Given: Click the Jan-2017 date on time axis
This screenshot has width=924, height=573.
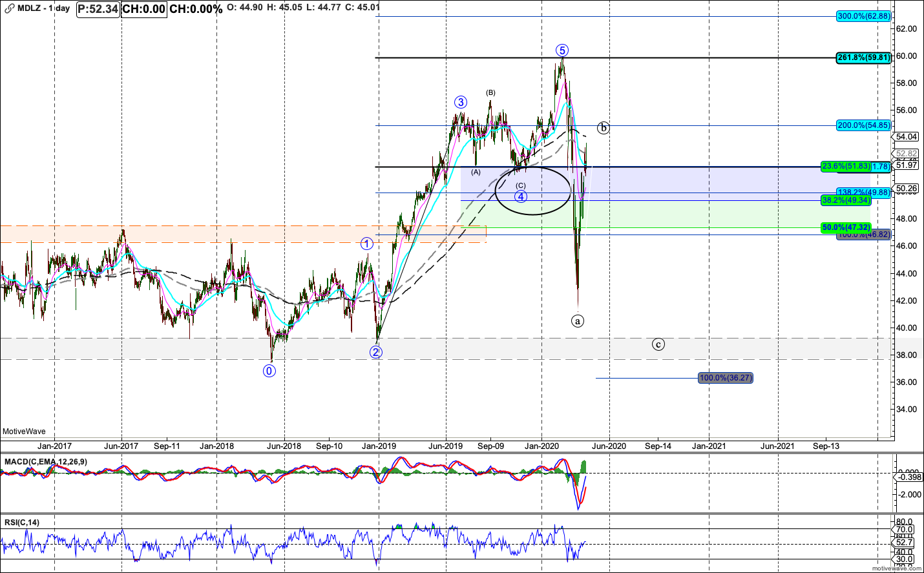Looking at the screenshot, I should (x=55, y=446).
